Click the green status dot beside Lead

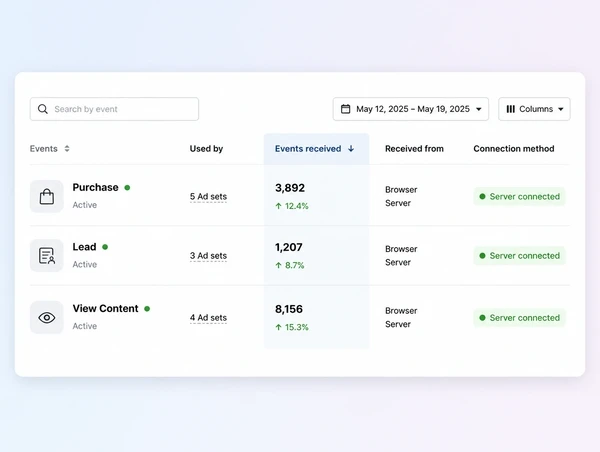click(x=105, y=247)
